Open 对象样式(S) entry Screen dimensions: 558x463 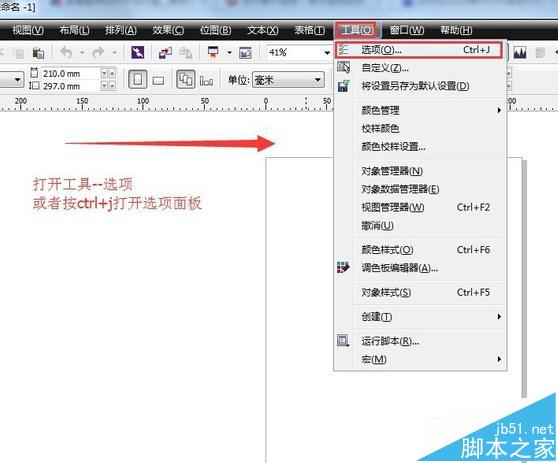(x=420, y=293)
